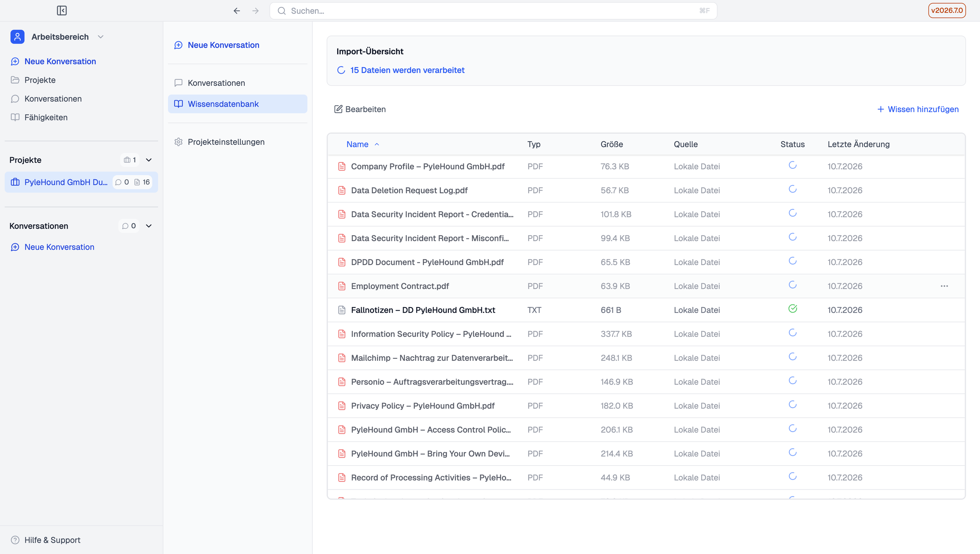Image resolution: width=980 pixels, height=554 pixels.
Task: Click the 337.7 KB size cell
Action: (x=616, y=334)
